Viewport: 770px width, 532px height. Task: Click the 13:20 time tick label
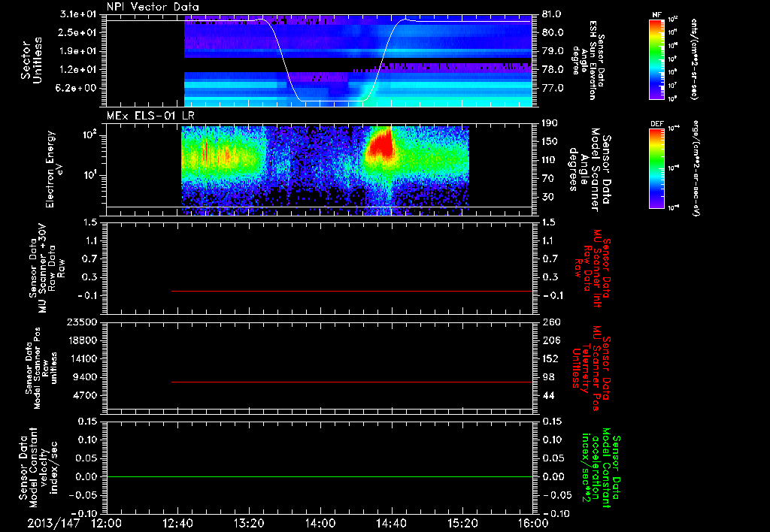click(249, 523)
